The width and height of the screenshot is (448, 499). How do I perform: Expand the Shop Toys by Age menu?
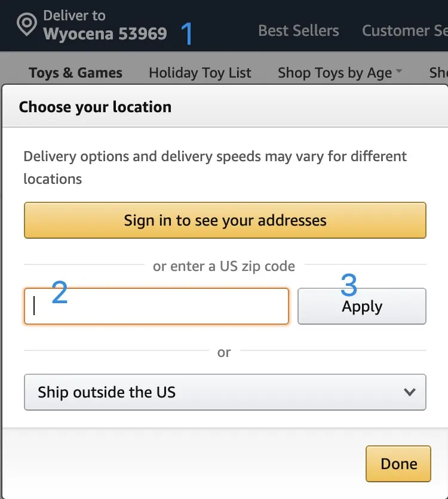[x=335, y=73]
